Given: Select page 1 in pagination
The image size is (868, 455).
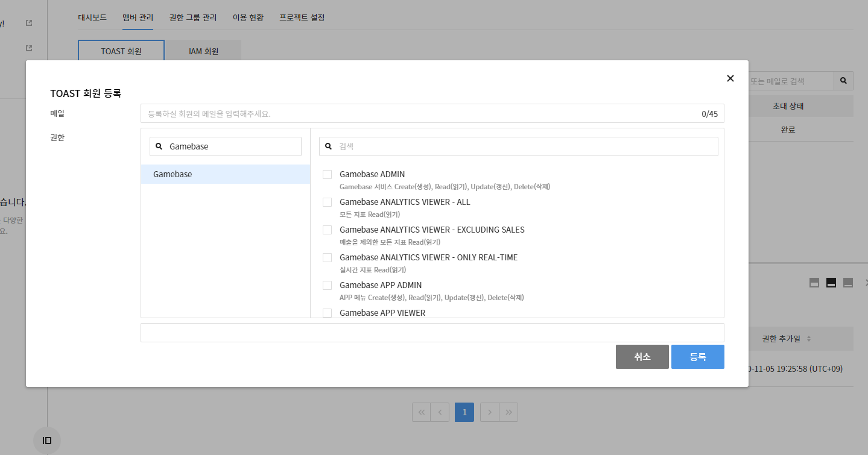Looking at the screenshot, I should [x=464, y=412].
